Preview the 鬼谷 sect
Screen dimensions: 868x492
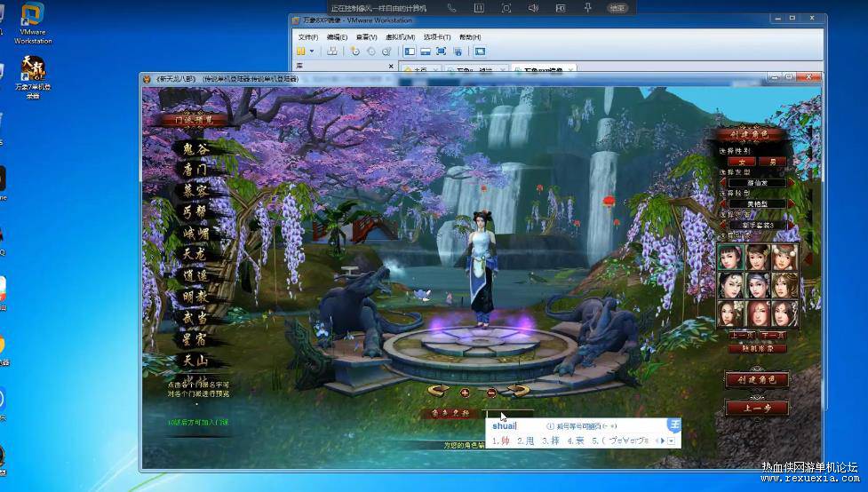196,148
